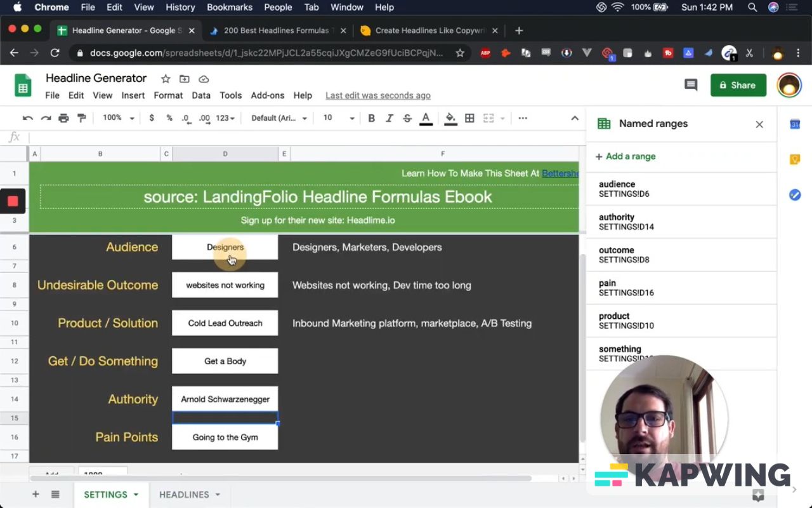Open the fill color picker
The image size is (812, 508).
[450, 119]
